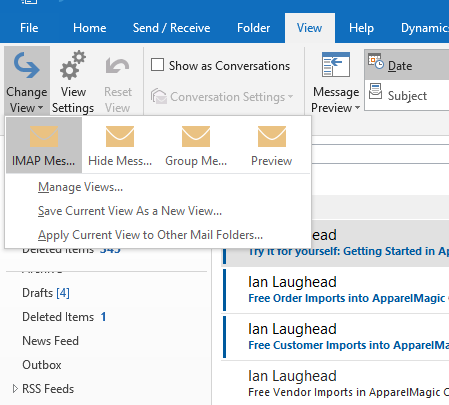The width and height of the screenshot is (449, 405).
Task: Open email Free Order Imports into ApparelMagic
Action: click(x=335, y=290)
